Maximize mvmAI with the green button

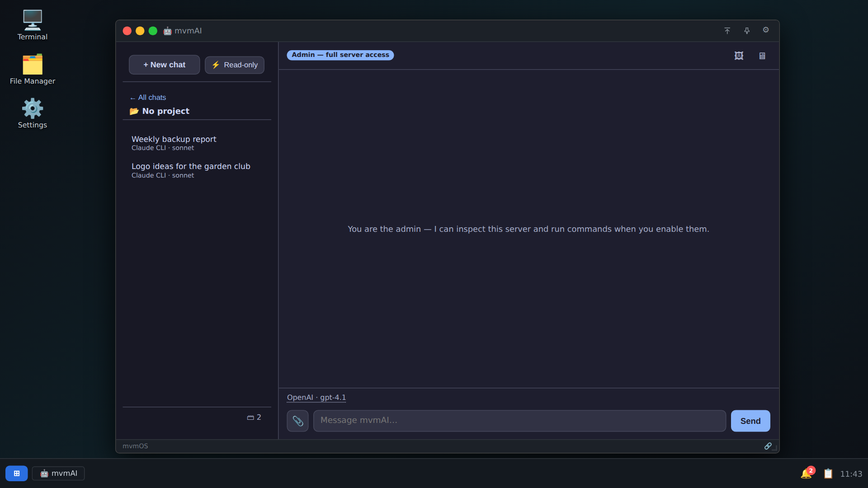click(153, 31)
